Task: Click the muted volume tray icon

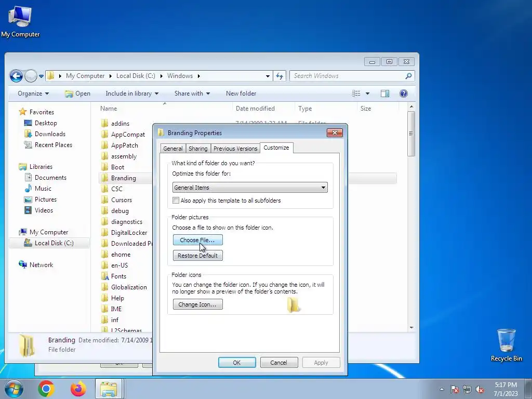Action: (x=480, y=390)
